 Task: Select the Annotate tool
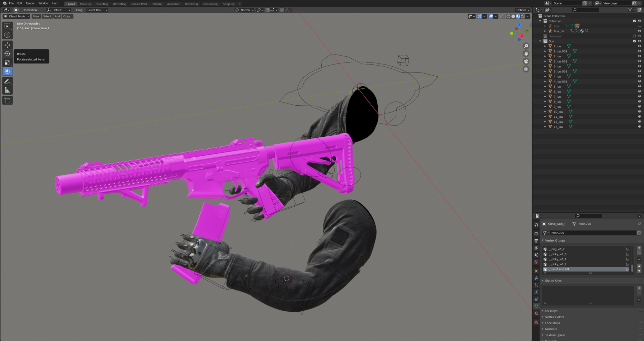click(7, 81)
